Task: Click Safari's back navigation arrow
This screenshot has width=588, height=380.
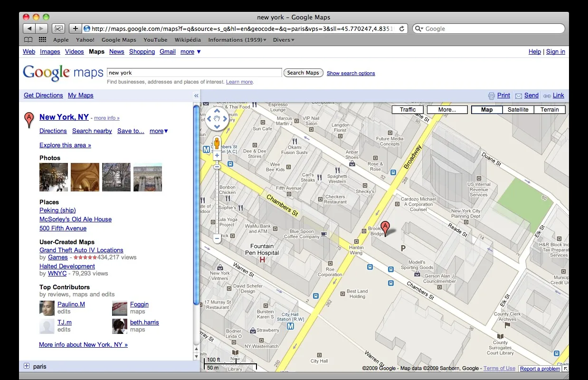Action: [29, 28]
